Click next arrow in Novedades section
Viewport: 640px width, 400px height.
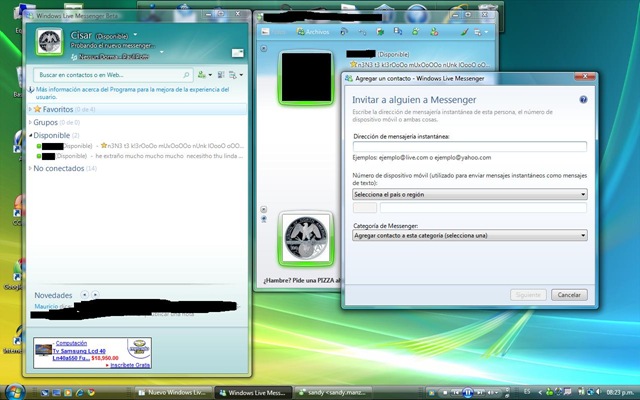click(x=95, y=294)
